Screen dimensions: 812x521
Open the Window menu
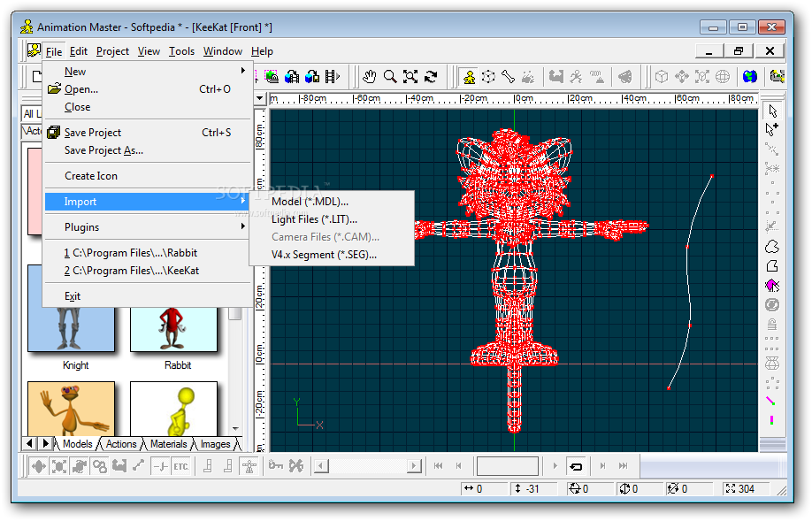pyautogui.click(x=223, y=51)
